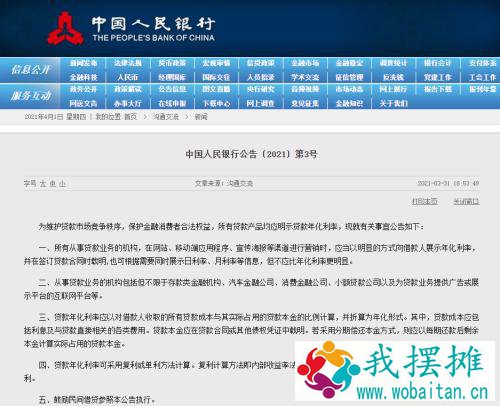Open the 公告信息 menu item
The width and height of the screenshot is (500, 406).
(172, 89)
